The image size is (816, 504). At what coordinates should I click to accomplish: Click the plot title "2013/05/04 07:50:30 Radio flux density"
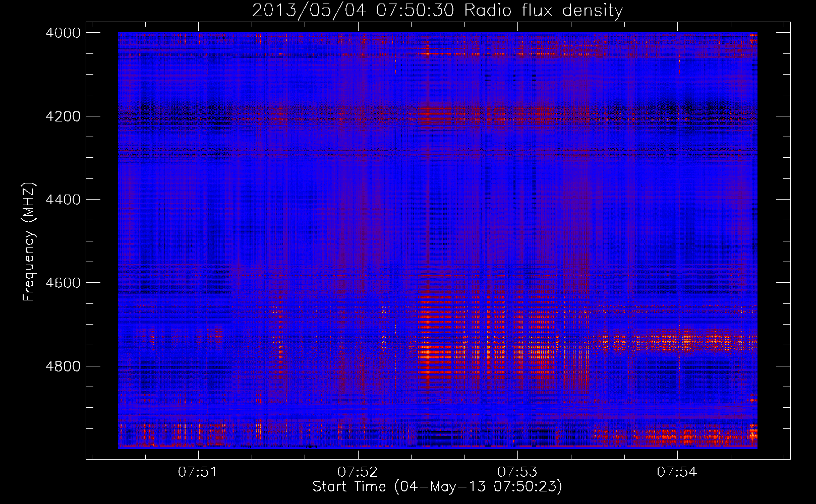click(x=437, y=10)
